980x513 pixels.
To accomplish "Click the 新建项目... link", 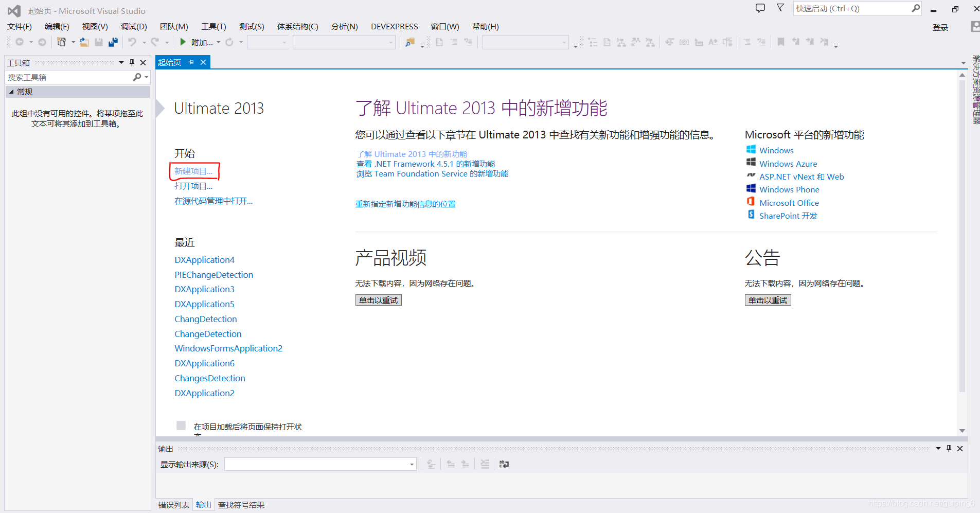I will tap(193, 171).
